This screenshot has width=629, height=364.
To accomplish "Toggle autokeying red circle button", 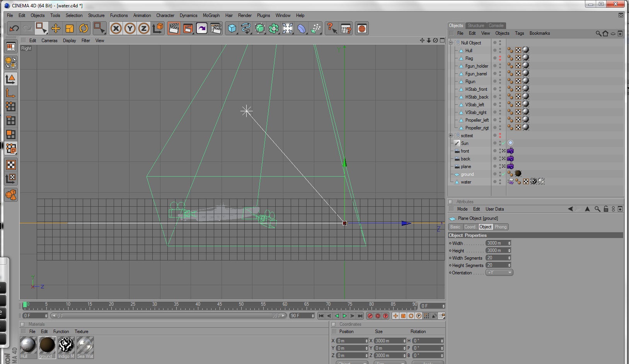I will [x=378, y=316].
